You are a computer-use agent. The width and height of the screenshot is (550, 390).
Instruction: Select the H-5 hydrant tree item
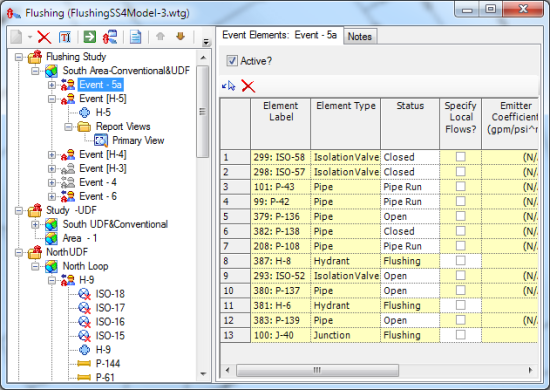pos(103,113)
